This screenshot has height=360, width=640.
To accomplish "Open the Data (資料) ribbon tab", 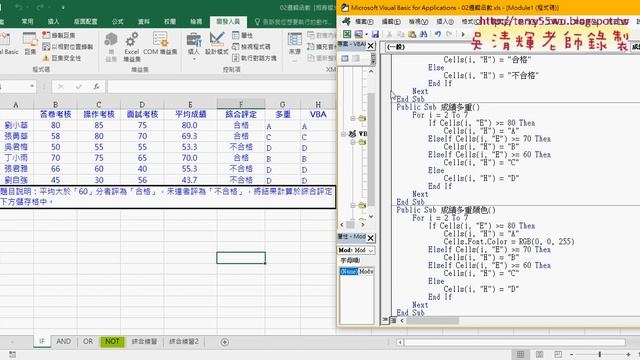I will [144, 21].
